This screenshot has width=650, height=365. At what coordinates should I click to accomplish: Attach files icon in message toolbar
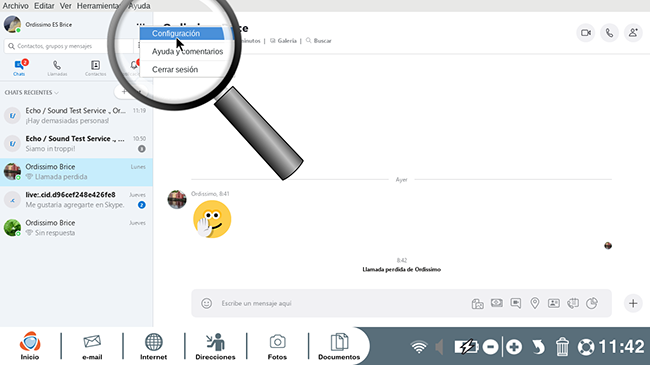click(478, 304)
